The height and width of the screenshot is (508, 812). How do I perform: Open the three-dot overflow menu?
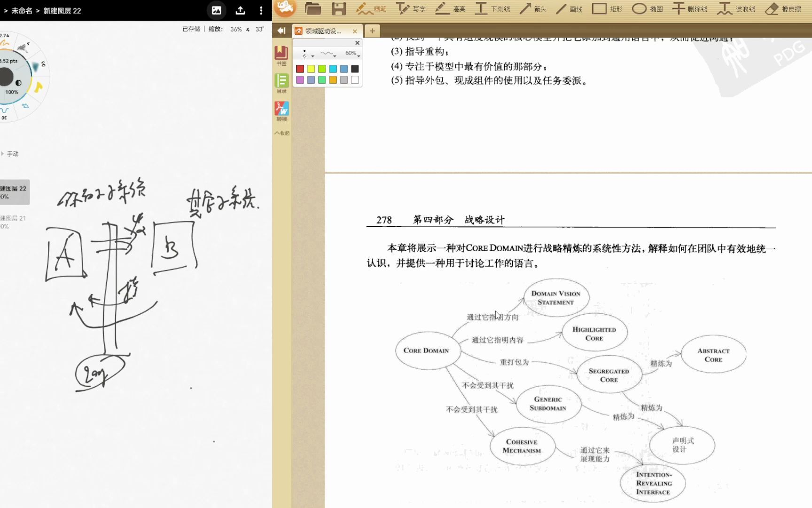tap(261, 10)
